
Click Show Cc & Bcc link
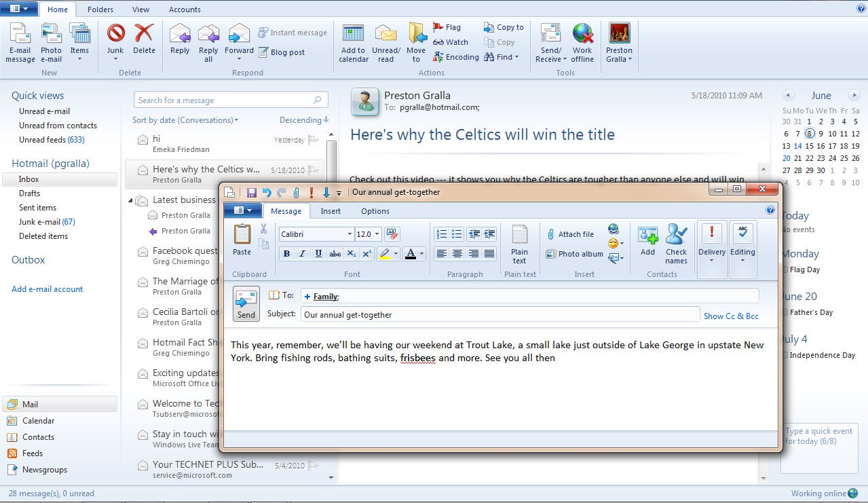pos(731,316)
